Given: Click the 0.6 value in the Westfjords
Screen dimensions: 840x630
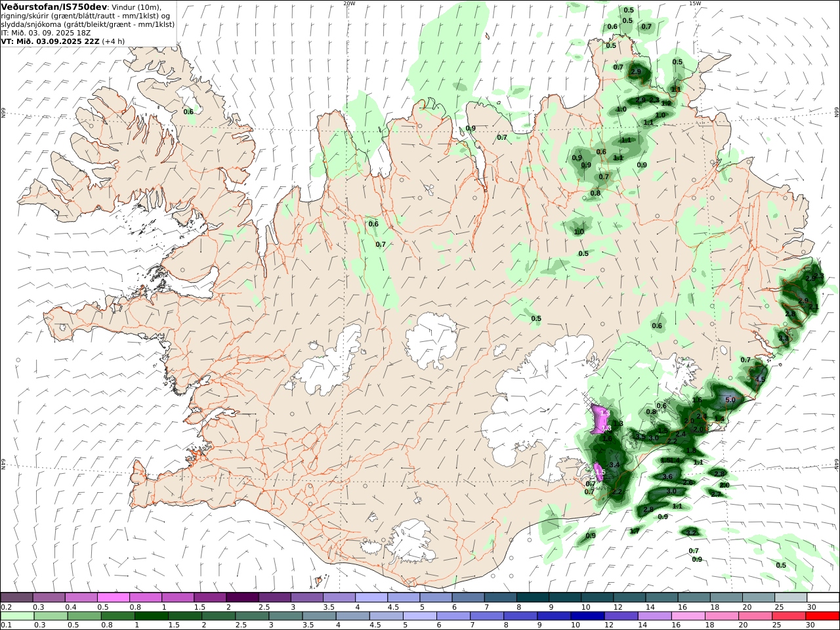Looking at the screenshot, I should [x=188, y=112].
